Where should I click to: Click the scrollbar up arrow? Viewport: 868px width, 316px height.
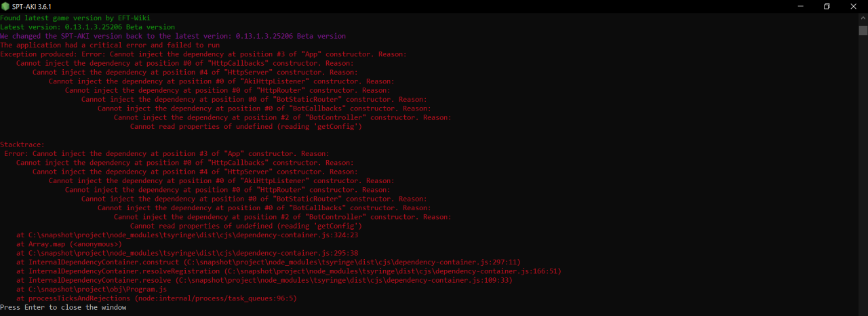click(x=863, y=18)
